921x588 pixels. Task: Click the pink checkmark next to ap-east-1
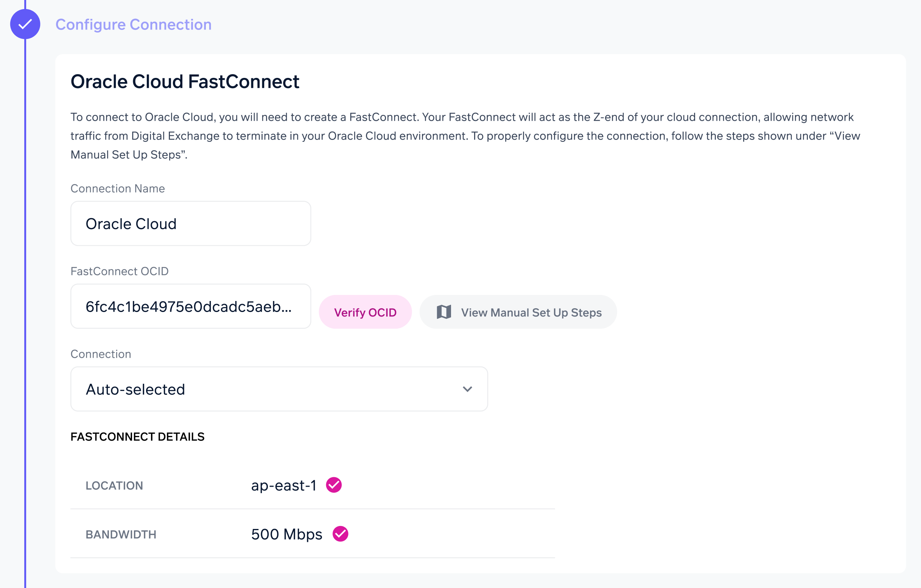pyautogui.click(x=333, y=485)
